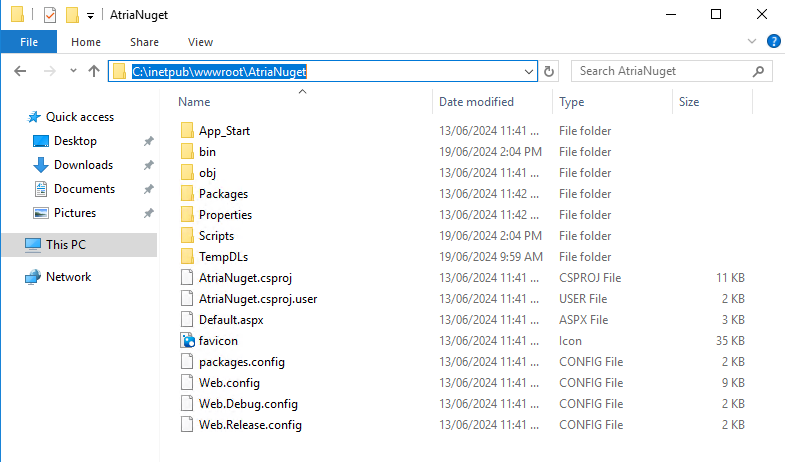Image resolution: width=785 pixels, height=462 pixels.
Task: Refresh the AtriaNuget folder view
Action: tap(549, 72)
